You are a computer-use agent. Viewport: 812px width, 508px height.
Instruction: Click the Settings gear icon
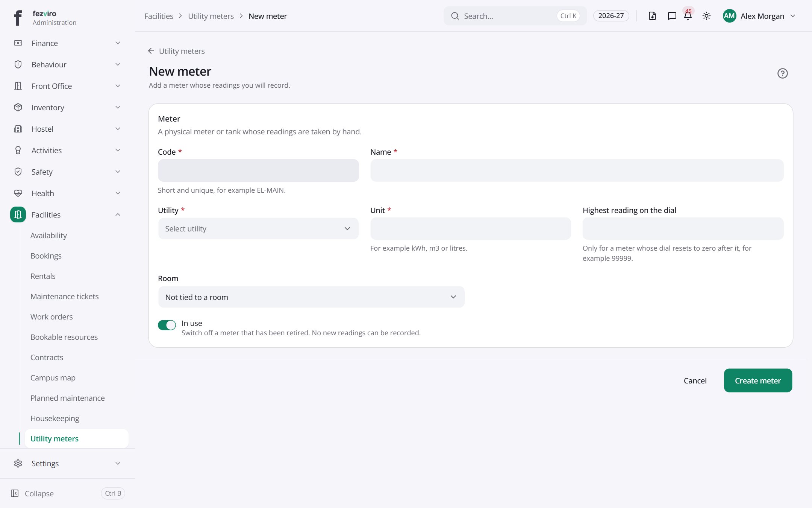[18, 463]
